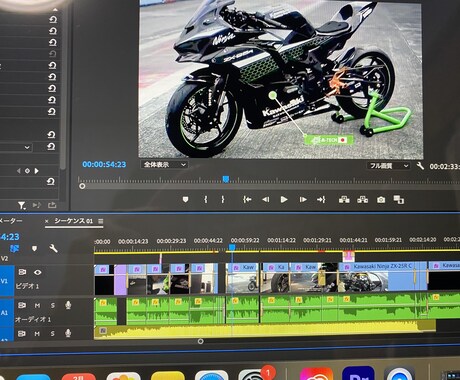Toggle the blue Linked Selection timeline button
This screenshot has width=460, height=380.
click(14, 248)
